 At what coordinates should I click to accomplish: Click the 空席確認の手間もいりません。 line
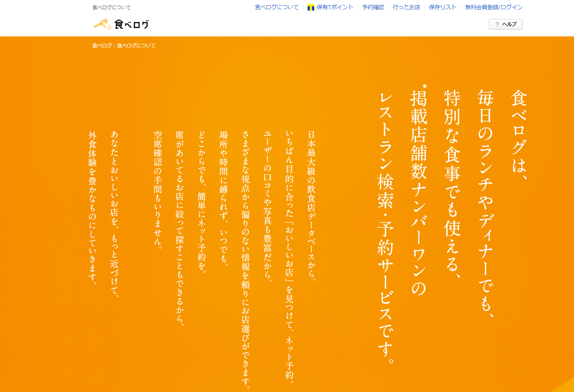(158, 190)
